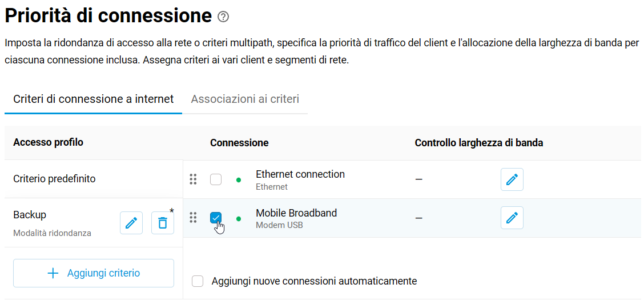Select Criteri di connessione a internet tab
This screenshot has width=644, height=304.
coord(93,99)
